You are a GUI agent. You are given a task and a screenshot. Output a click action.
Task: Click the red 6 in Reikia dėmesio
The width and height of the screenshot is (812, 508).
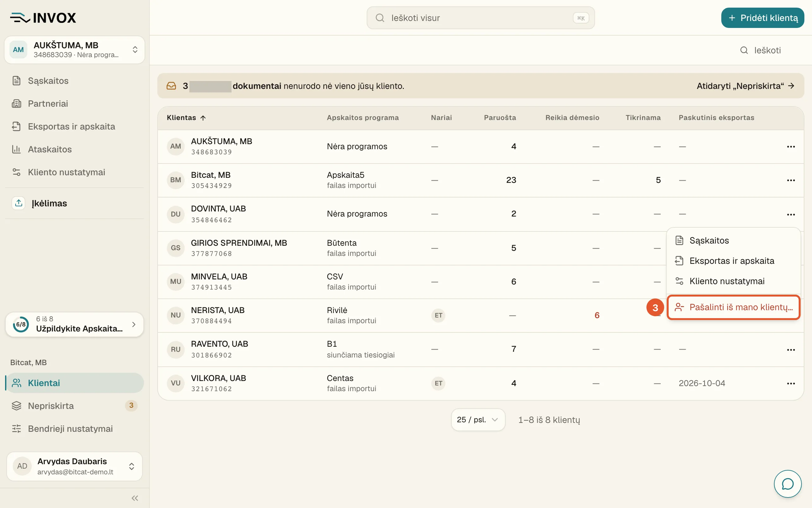[x=597, y=315]
